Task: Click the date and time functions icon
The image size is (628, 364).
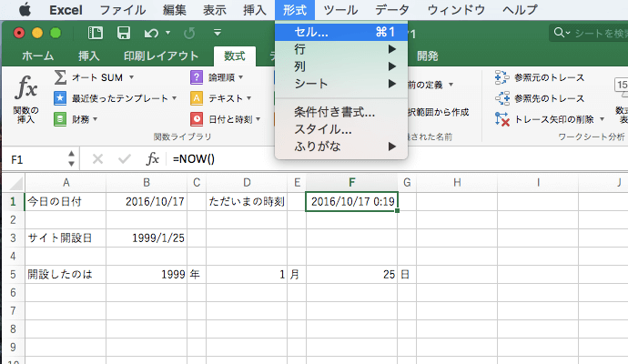Action: (x=197, y=119)
